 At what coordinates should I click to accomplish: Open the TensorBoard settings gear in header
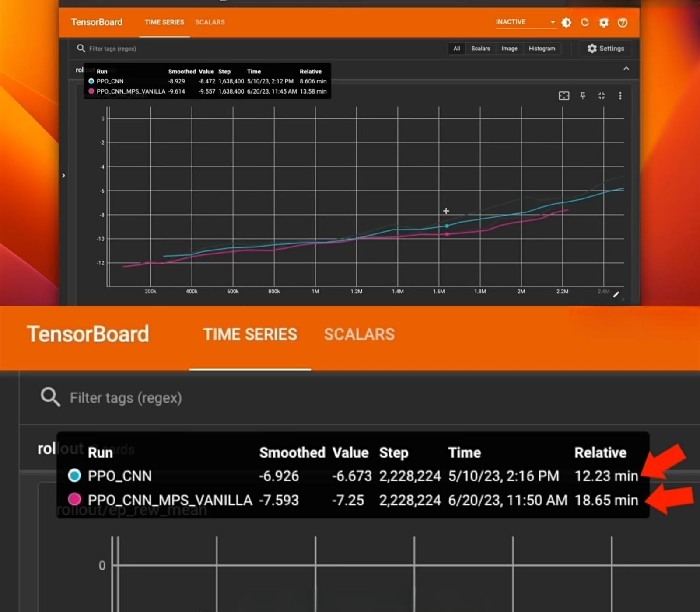point(604,22)
